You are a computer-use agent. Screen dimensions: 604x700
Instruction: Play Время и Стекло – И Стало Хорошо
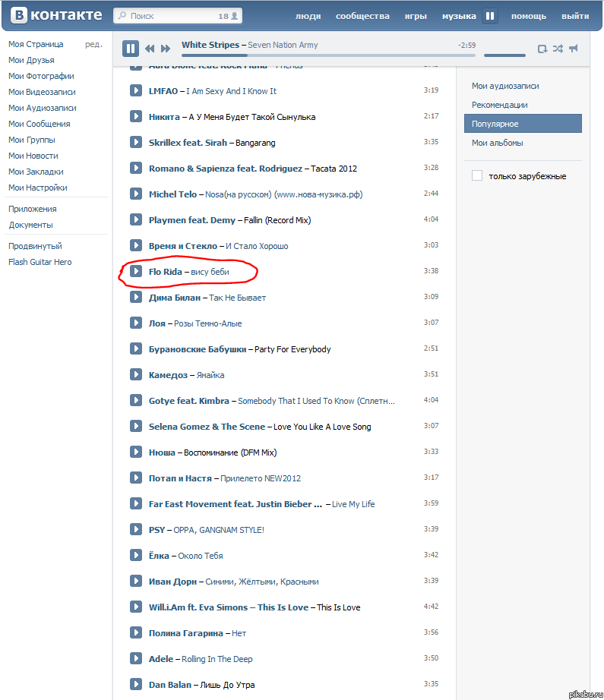tap(136, 245)
